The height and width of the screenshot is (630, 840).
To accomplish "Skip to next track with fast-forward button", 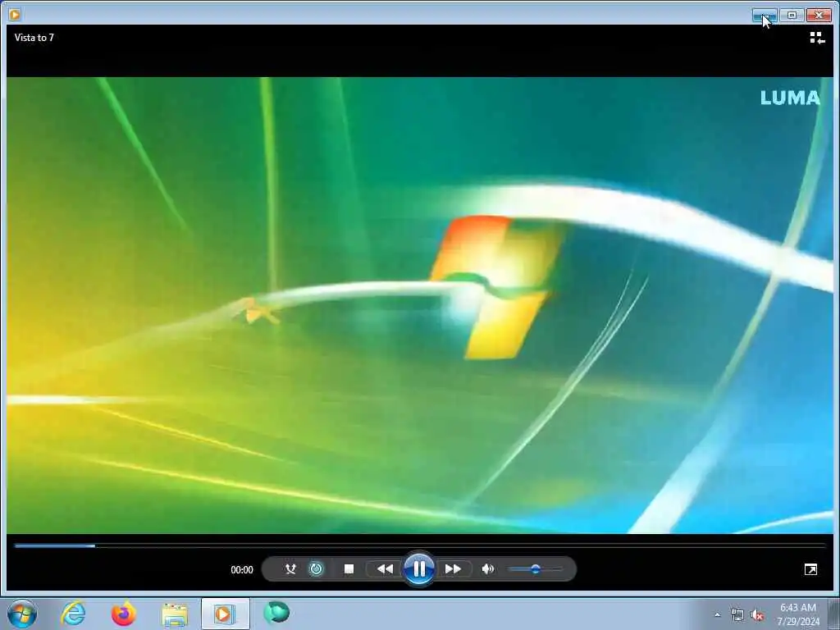I will point(453,569).
